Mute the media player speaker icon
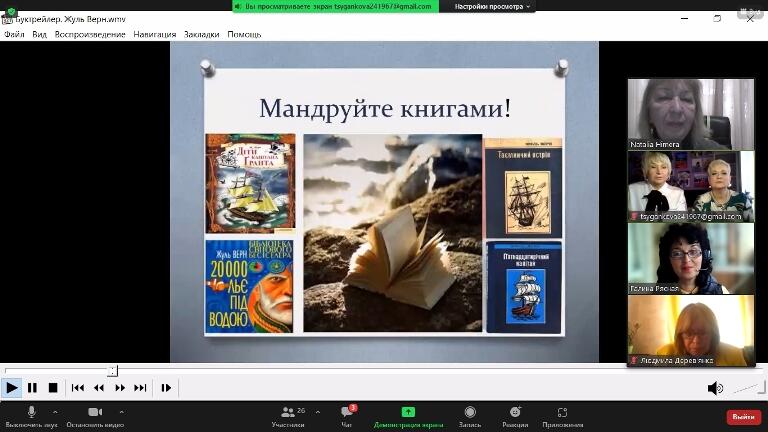Screen dimensions: 768x432 click(x=715, y=388)
